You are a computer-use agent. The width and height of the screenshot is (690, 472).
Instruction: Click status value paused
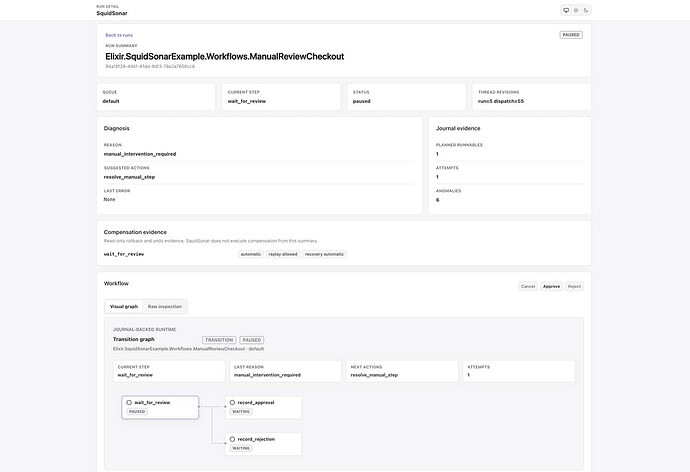[x=362, y=101]
